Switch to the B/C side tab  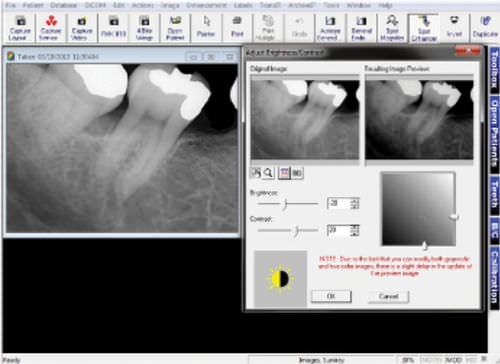tap(494, 231)
